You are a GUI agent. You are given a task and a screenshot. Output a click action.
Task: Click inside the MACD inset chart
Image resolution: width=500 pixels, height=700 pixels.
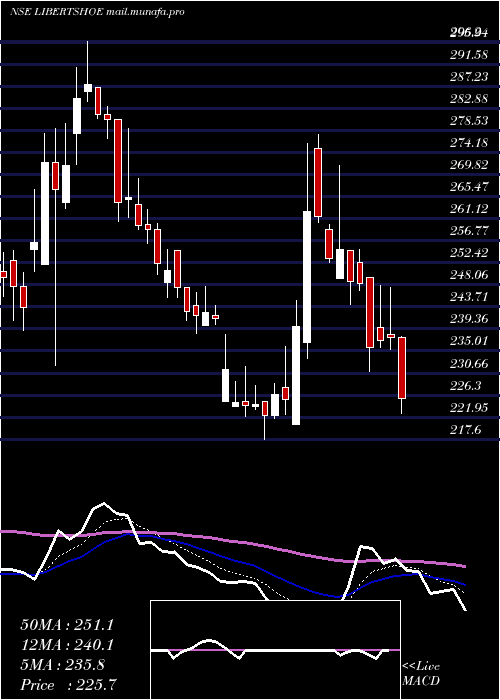click(x=275, y=650)
